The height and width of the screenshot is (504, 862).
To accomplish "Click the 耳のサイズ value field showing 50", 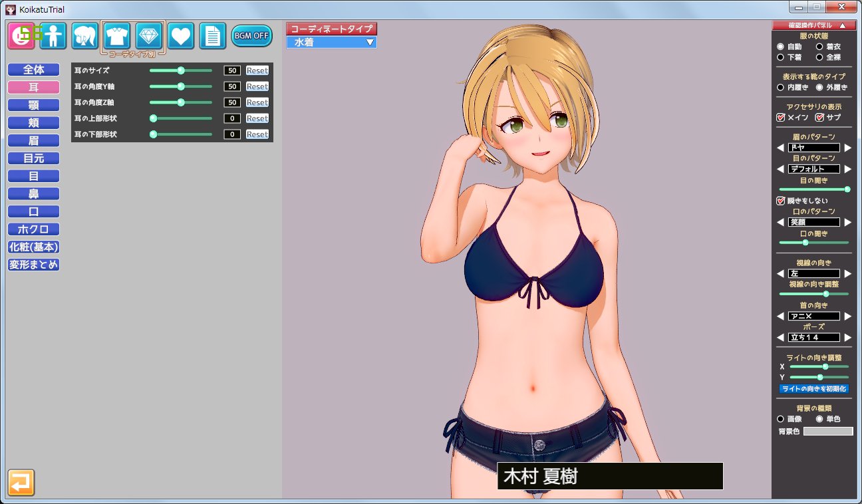I will click(232, 70).
